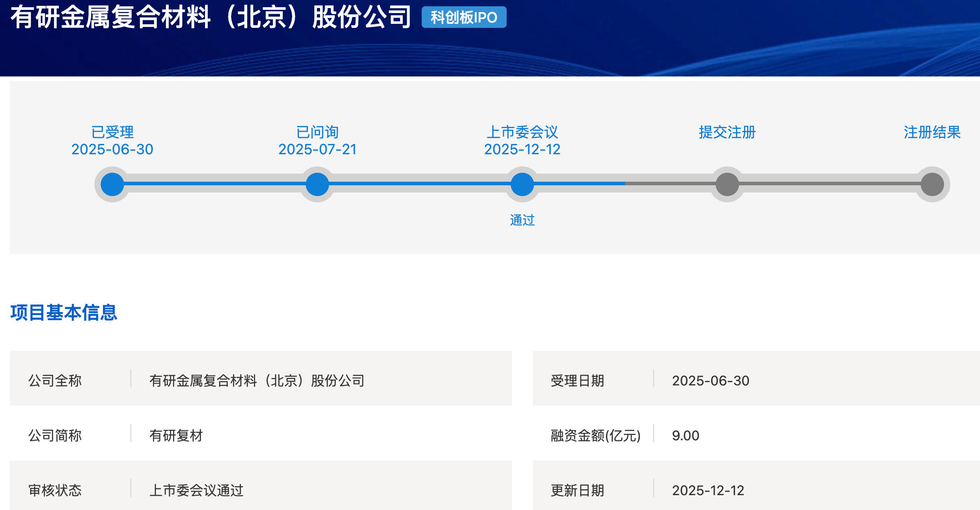Screen dimensions: 980x510
Task: Click the 提交注册 stage label
Action: 727,132
